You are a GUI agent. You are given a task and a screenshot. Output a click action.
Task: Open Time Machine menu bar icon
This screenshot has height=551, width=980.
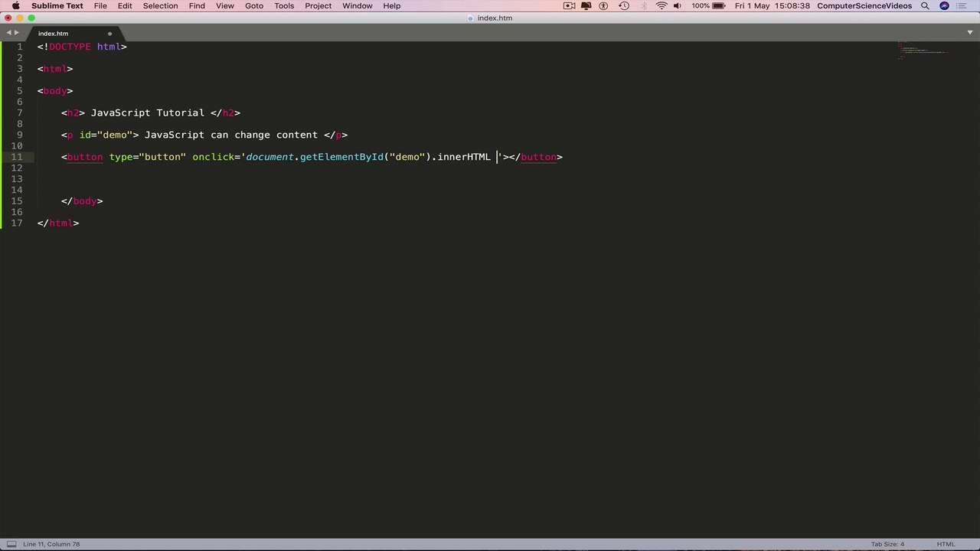coord(624,6)
